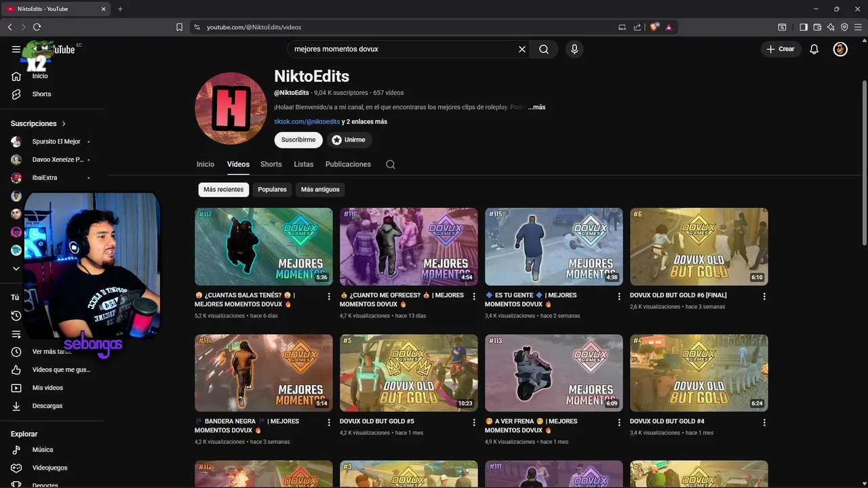Open the #115 ES TU GENTE thumbnail
This screenshot has width=868, height=488.
(554, 247)
